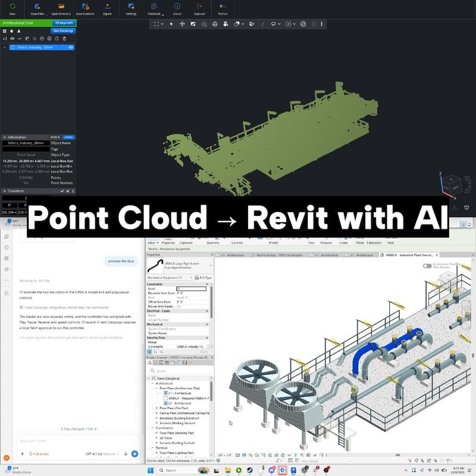Click the Windows Start button
The width and height of the screenshot is (476, 476).
pyautogui.click(x=151, y=470)
